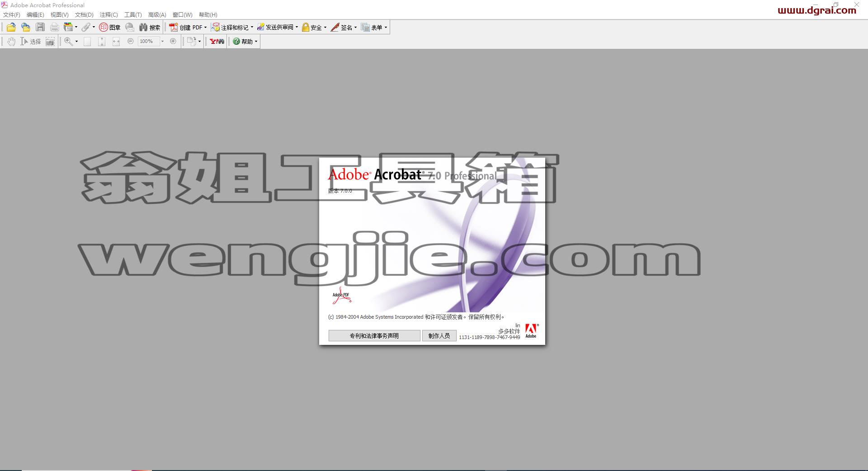Image resolution: width=868 pixels, height=471 pixels.
Task: Click the Open file folder icon
Action: click(x=11, y=28)
